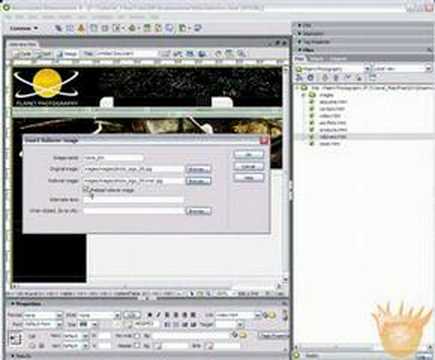Open the Vert alignment dropdown
Viewport: 435px width, 360px height.
(x=85, y=346)
